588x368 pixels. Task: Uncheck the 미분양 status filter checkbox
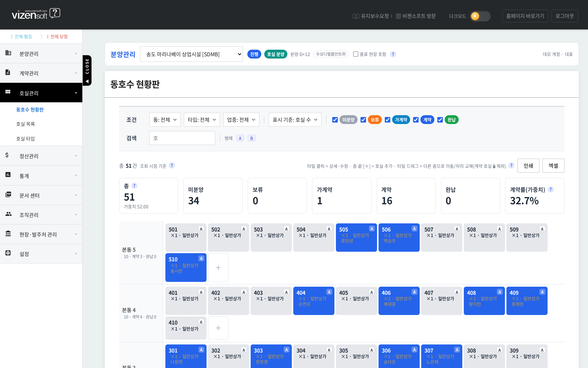click(x=335, y=120)
